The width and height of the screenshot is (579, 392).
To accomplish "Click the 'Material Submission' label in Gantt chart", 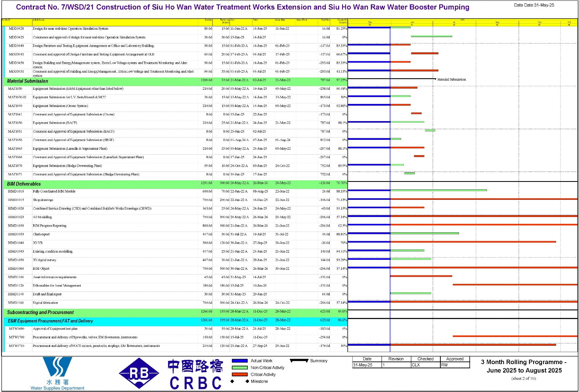I will pos(451,79).
